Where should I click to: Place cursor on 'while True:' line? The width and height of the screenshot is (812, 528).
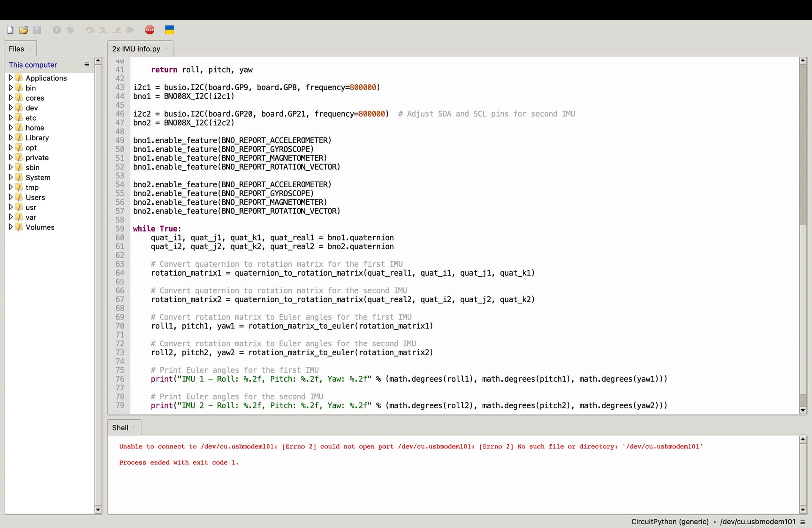(157, 229)
